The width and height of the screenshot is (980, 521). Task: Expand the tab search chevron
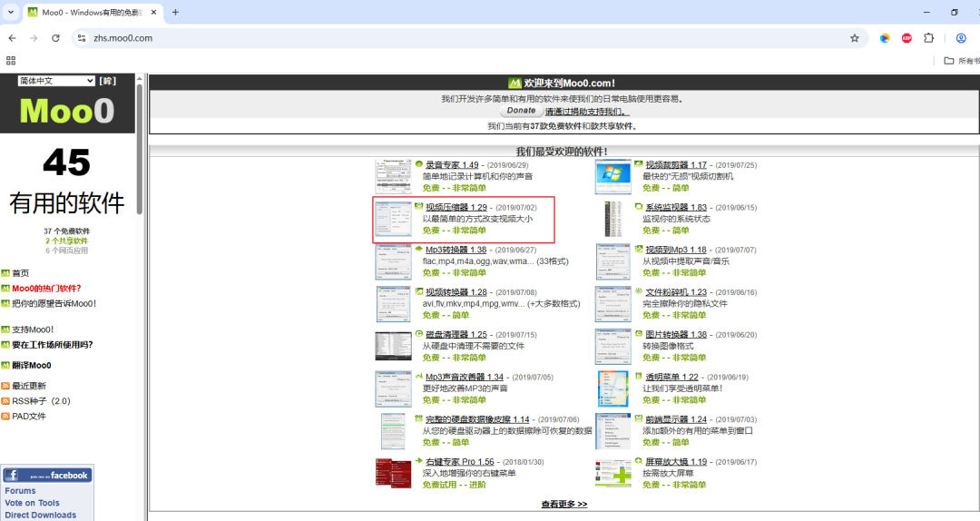click(11, 12)
